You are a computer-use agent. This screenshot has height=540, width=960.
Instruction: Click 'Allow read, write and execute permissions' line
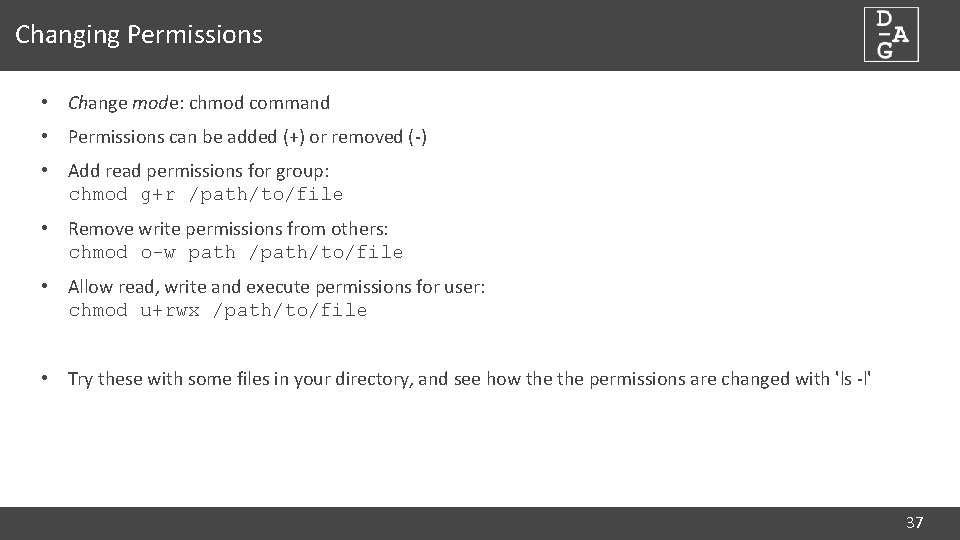point(276,287)
